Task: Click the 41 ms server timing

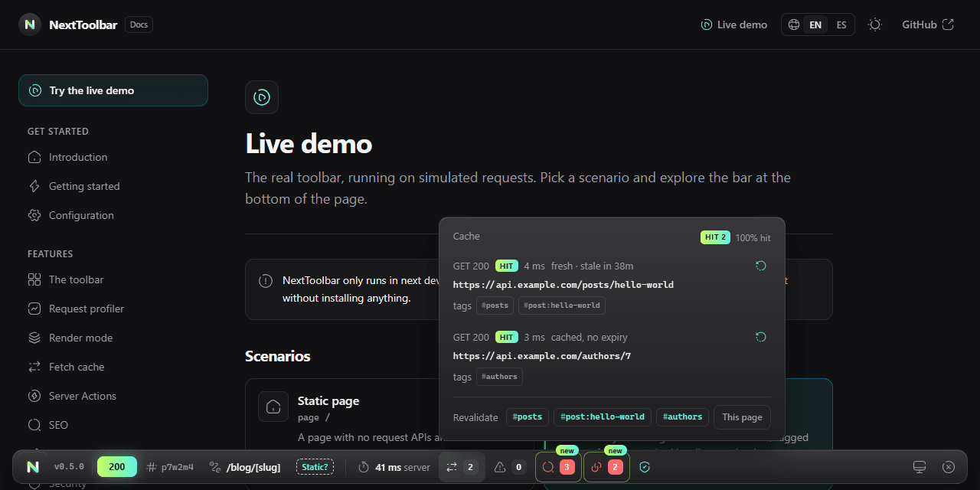Action: (x=394, y=467)
